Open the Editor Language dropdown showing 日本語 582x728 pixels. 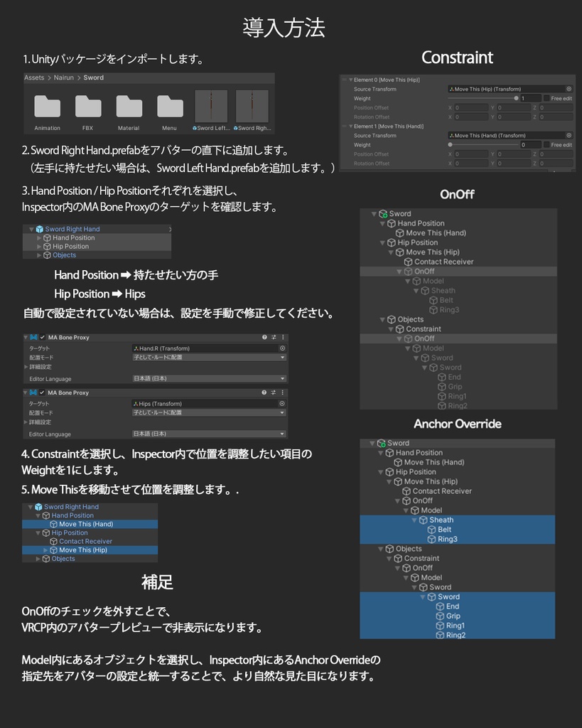[x=205, y=378]
